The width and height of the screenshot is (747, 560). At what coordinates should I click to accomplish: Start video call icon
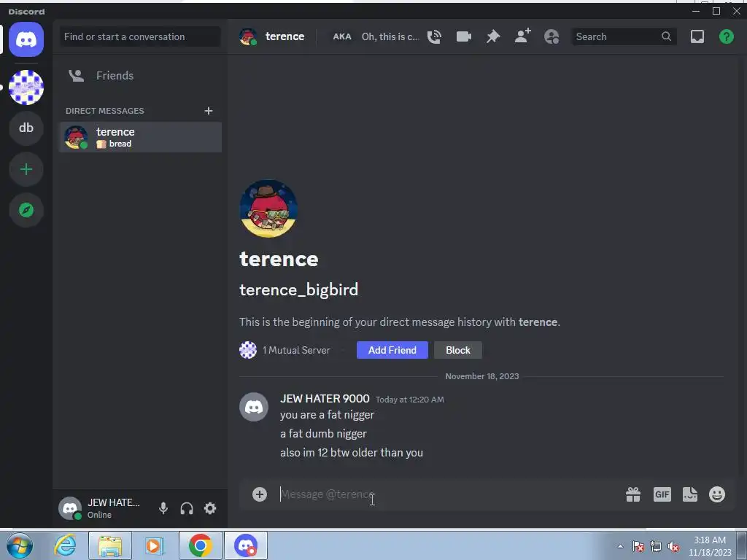coord(463,36)
